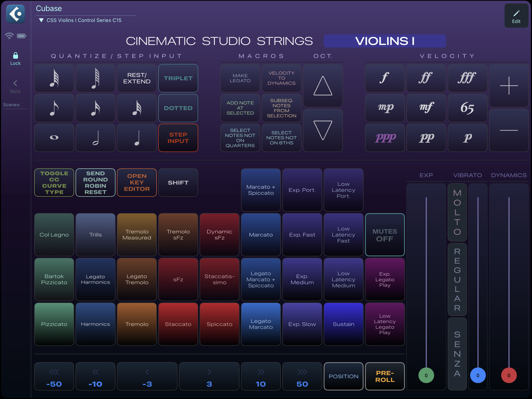Set velocity to 65
The width and height of the screenshot is (532, 399).
[467, 108]
